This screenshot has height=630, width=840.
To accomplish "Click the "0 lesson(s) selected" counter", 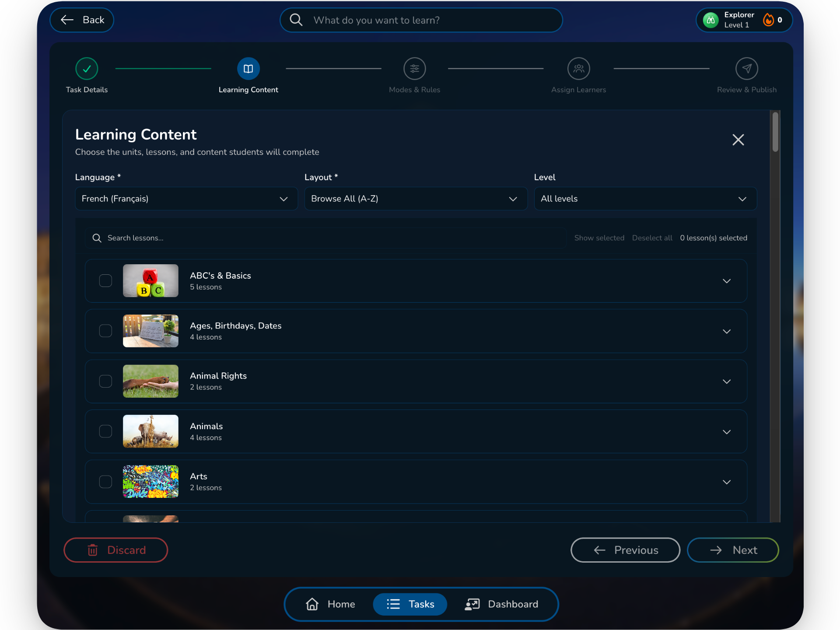I will point(714,238).
